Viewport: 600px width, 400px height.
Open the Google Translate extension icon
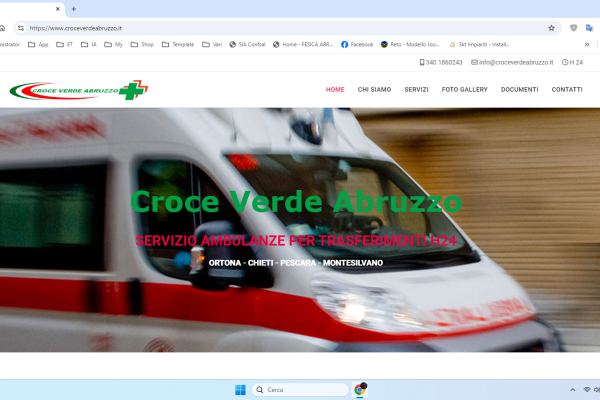pos(589,28)
